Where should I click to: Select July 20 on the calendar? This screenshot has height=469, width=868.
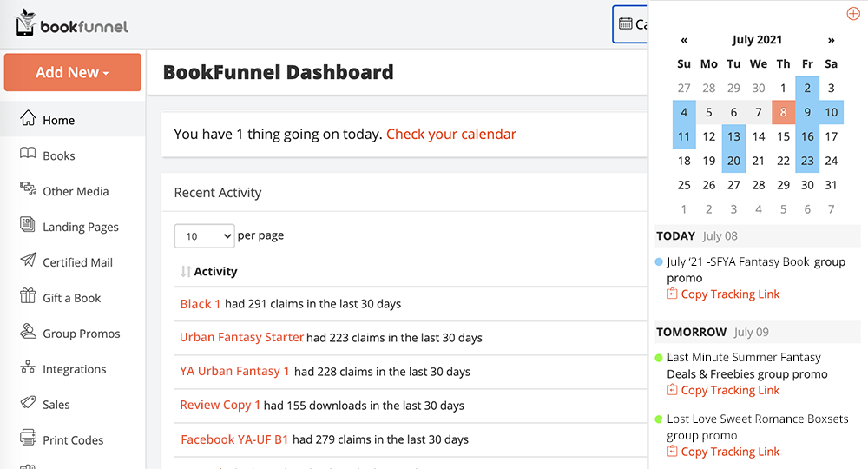pyautogui.click(x=733, y=162)
